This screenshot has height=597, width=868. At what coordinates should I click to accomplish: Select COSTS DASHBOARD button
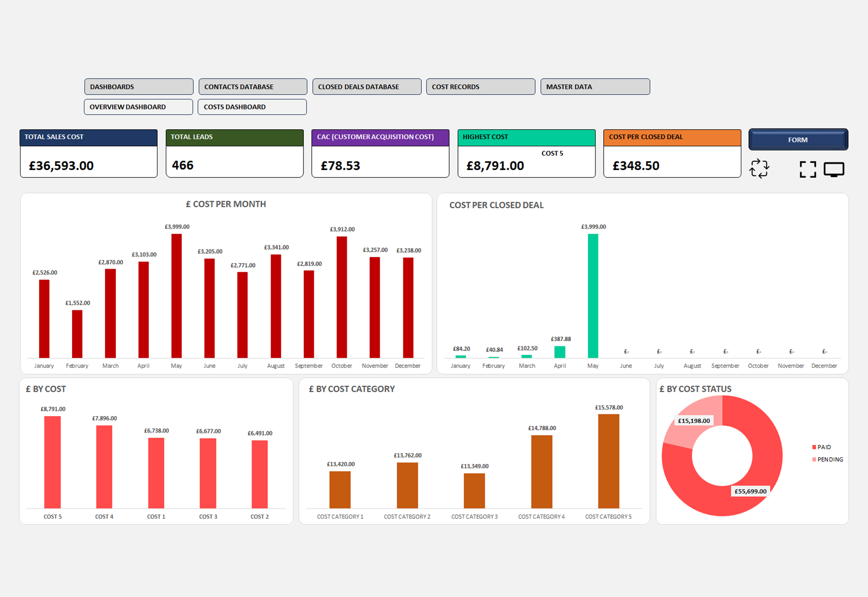[x=252, y=107]
